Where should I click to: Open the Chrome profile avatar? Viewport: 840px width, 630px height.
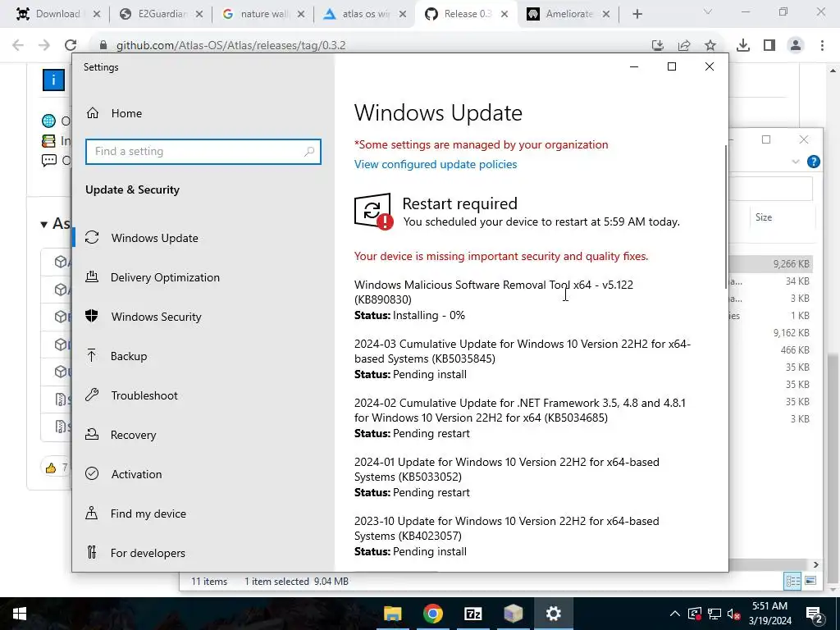point(796,46)
